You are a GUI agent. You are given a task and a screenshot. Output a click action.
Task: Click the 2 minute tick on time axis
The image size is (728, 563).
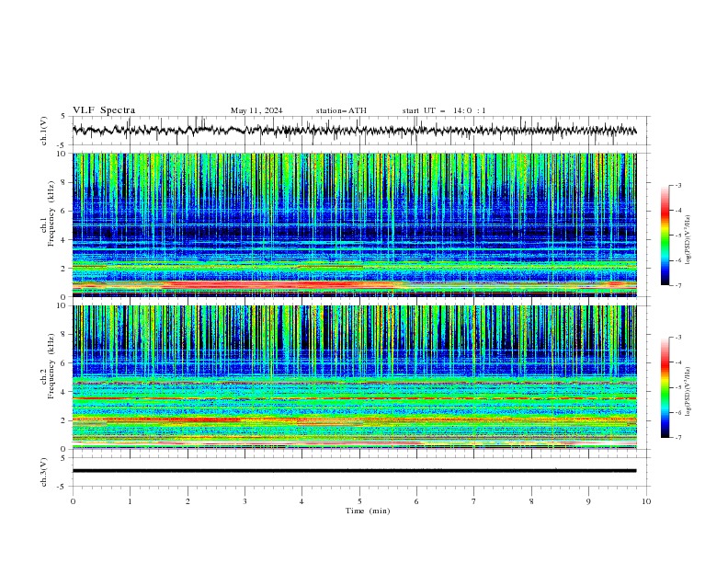(x=188, y=501)
